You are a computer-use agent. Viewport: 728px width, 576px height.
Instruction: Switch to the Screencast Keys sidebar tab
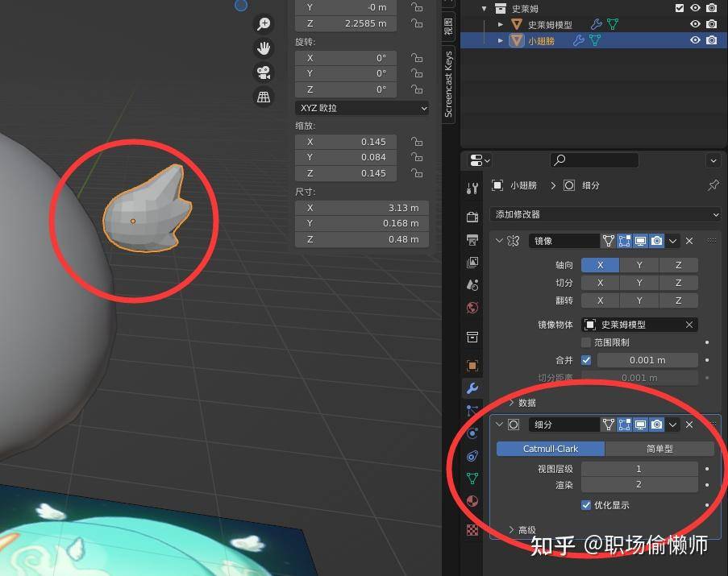tap(448, 84)
